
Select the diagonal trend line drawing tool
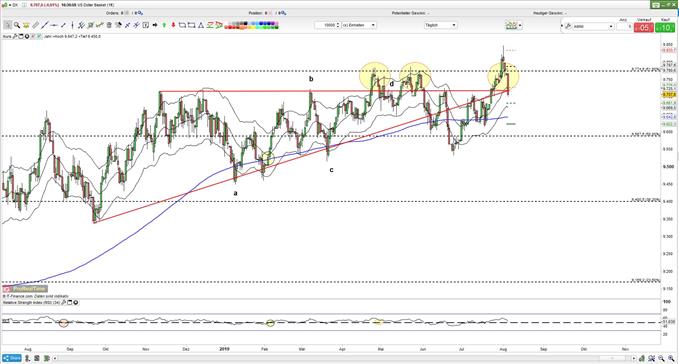pyautogui.click(x=45, y=25)
